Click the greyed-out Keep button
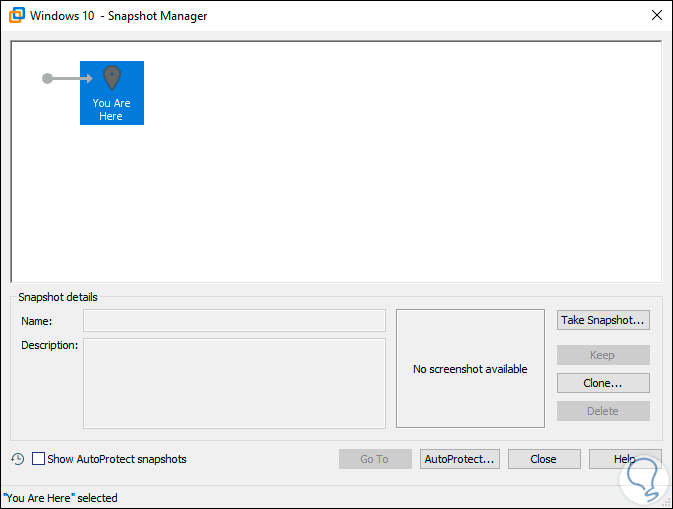 [x=603, y=355]
